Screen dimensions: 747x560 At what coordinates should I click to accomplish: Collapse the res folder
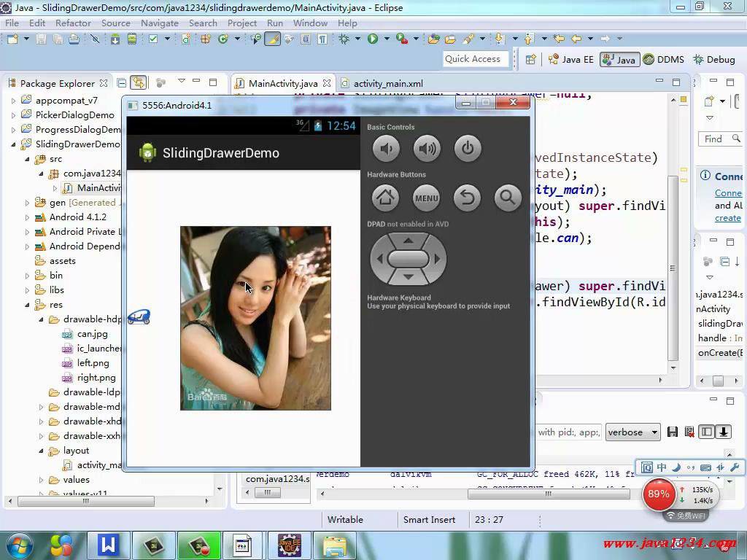[x=27, y=305]
